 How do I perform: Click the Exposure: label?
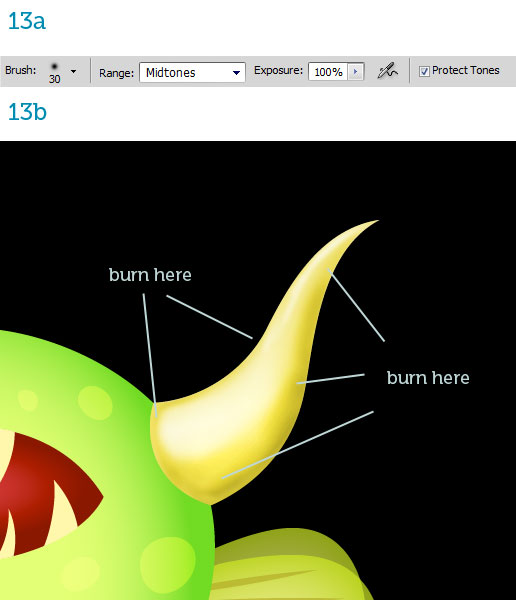pos(278,70)
